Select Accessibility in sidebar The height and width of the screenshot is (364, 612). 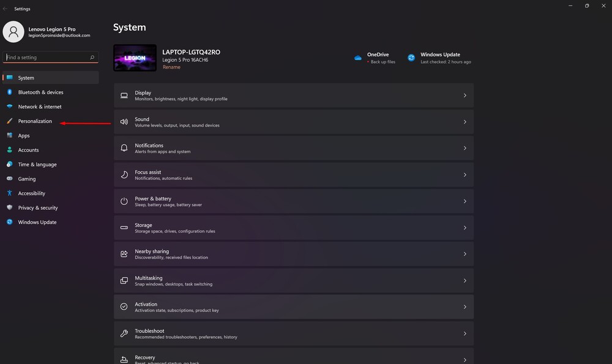coord(50,193)
